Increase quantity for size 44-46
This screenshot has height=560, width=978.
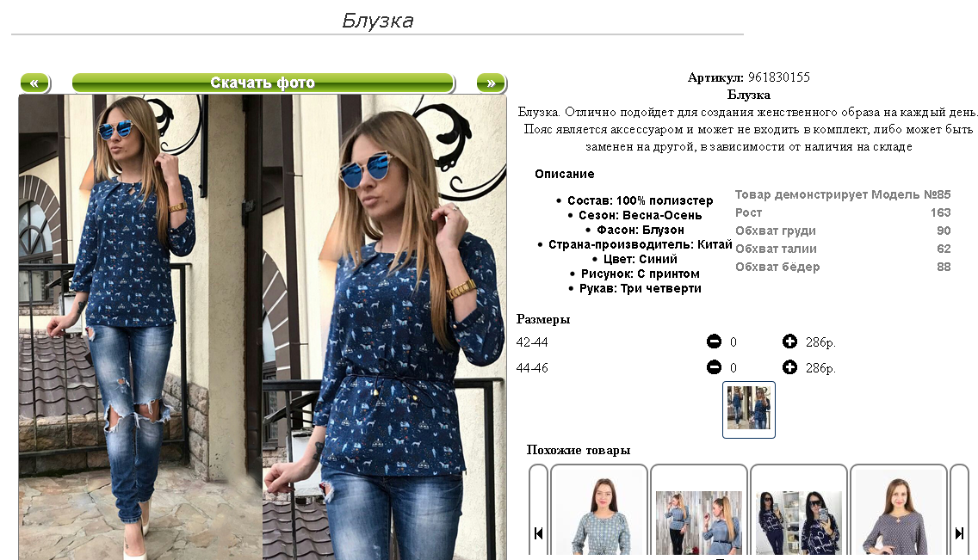(x=789, y=367)
